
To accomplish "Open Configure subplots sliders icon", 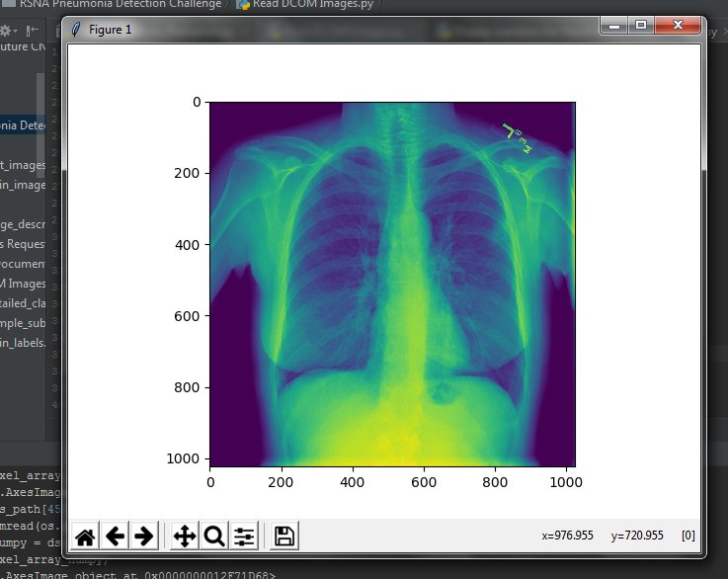I will (244, 537).
